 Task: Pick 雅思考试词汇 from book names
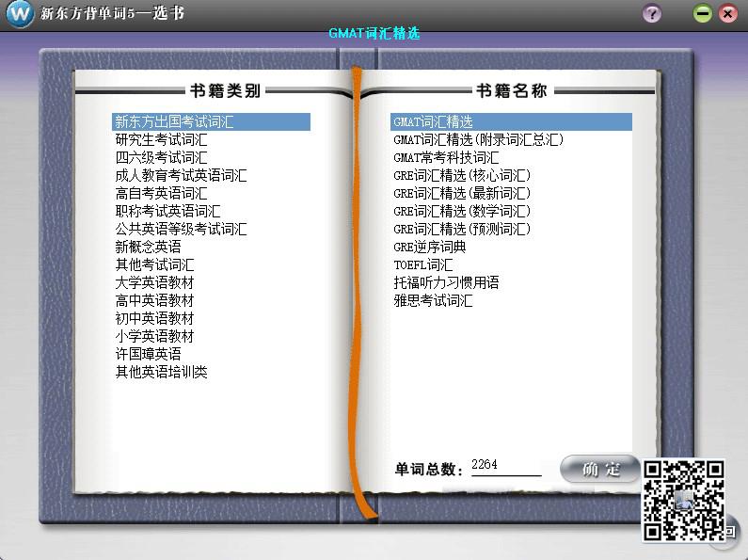(433, 301)
